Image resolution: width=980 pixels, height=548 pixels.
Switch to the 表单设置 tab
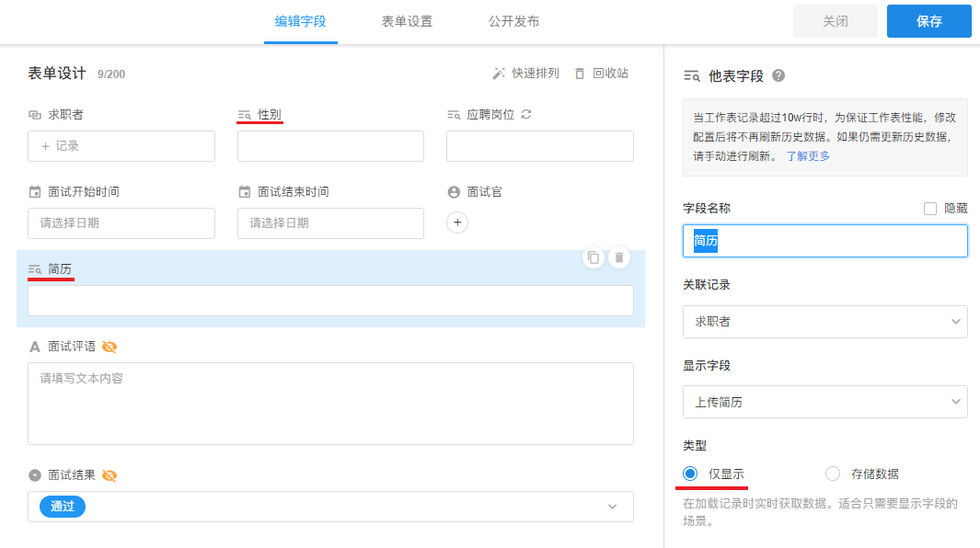tap(407, 21)
